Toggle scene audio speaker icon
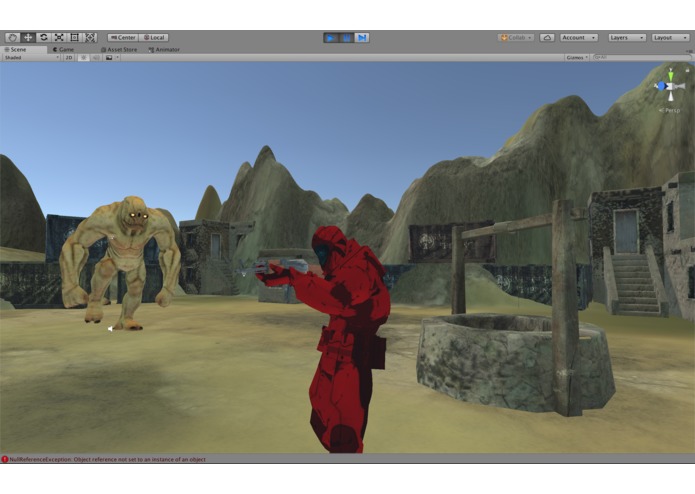This screenshot has width=695, height=494. pos(96,58)
